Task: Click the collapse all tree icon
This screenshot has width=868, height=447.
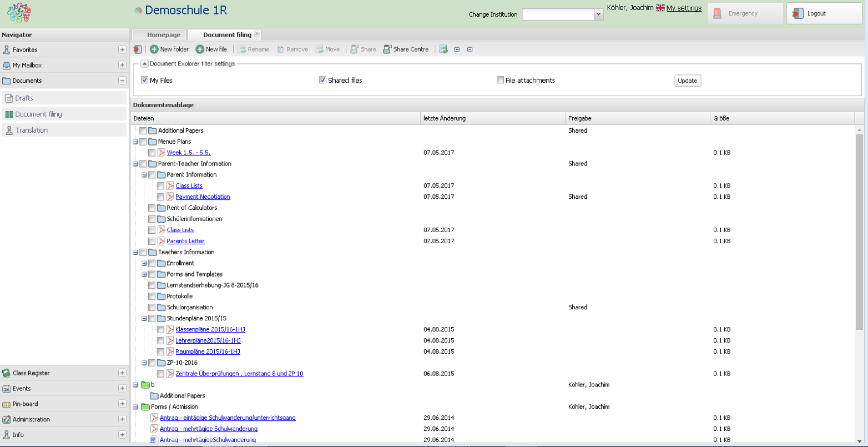Action: [x=470, y=49]
